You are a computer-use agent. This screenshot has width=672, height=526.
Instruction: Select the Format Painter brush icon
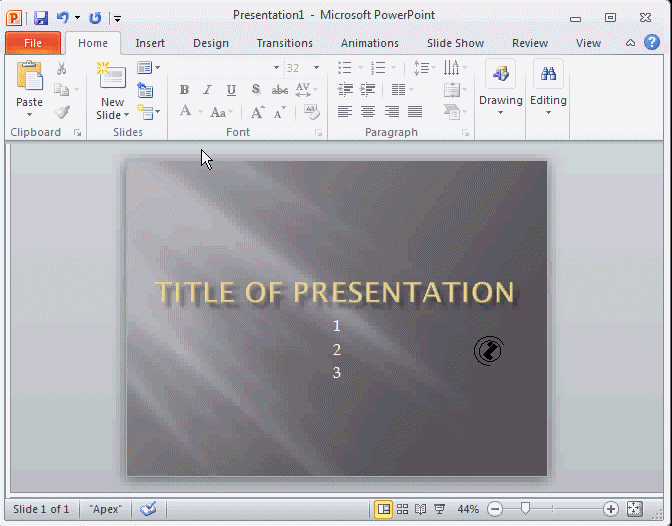point(62,112)
